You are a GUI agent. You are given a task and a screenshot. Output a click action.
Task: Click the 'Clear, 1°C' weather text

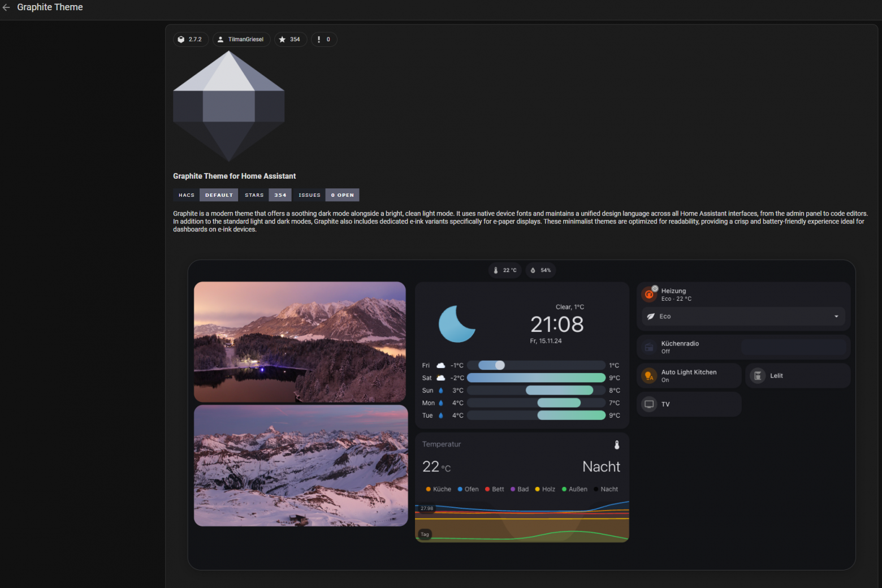click(x=570, y=307)
